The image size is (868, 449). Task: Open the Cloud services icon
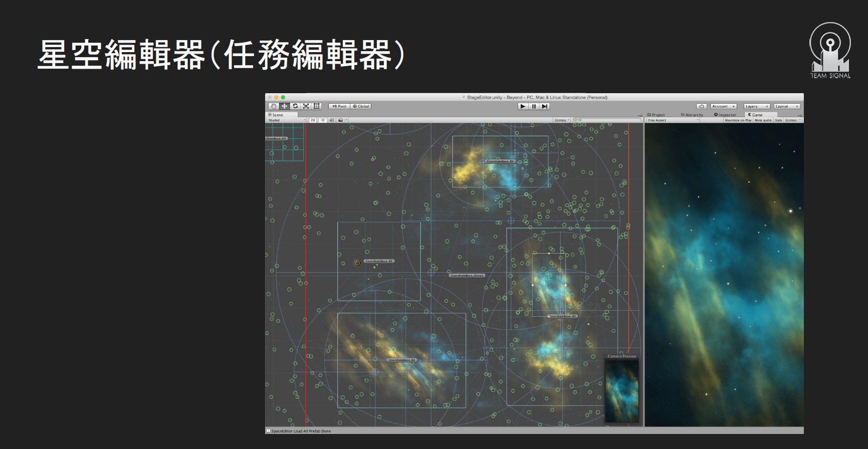[x=702, y=106]
